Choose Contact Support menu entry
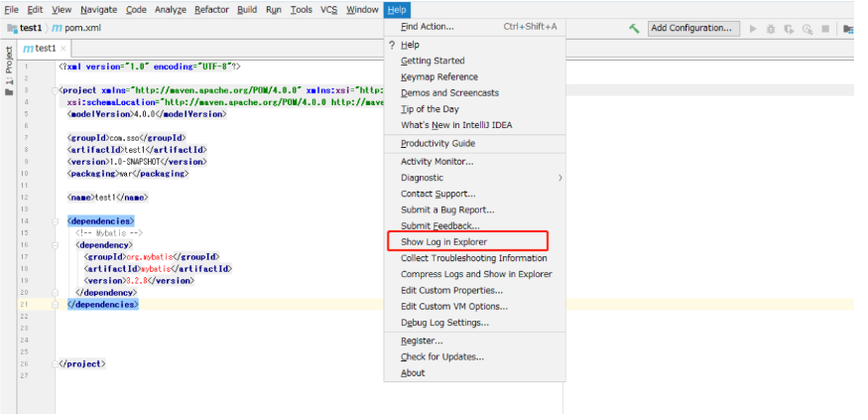 (x=475, y=194)
